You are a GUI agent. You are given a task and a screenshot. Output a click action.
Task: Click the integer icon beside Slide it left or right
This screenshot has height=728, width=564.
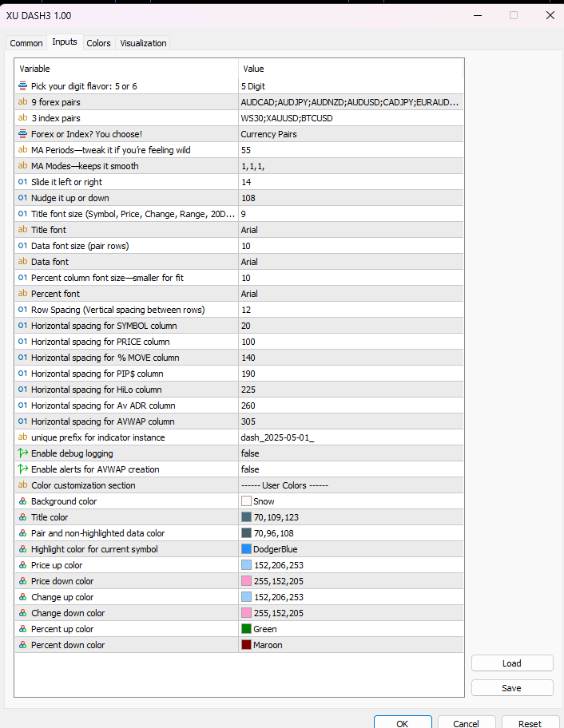(22, 182)
